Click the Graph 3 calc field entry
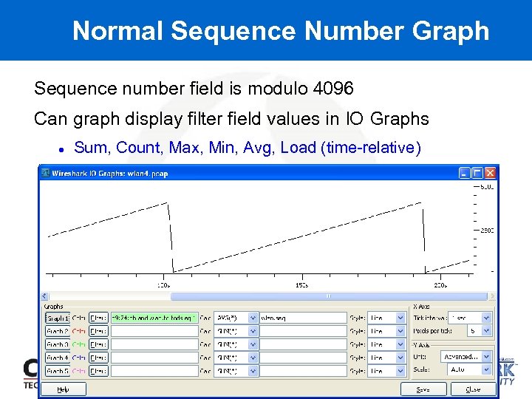532x399 pixels. point(304,344)
